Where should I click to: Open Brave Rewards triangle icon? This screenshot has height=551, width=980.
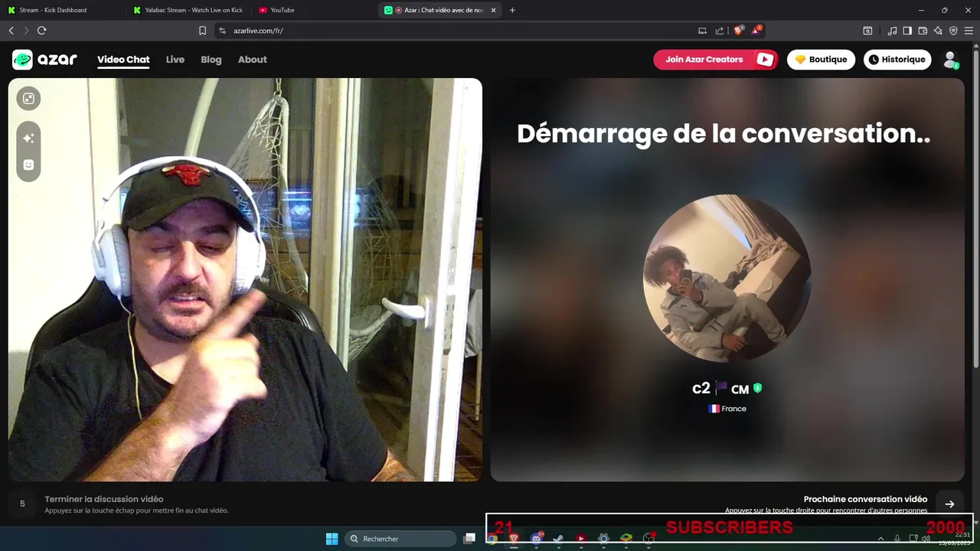point(756,31)
